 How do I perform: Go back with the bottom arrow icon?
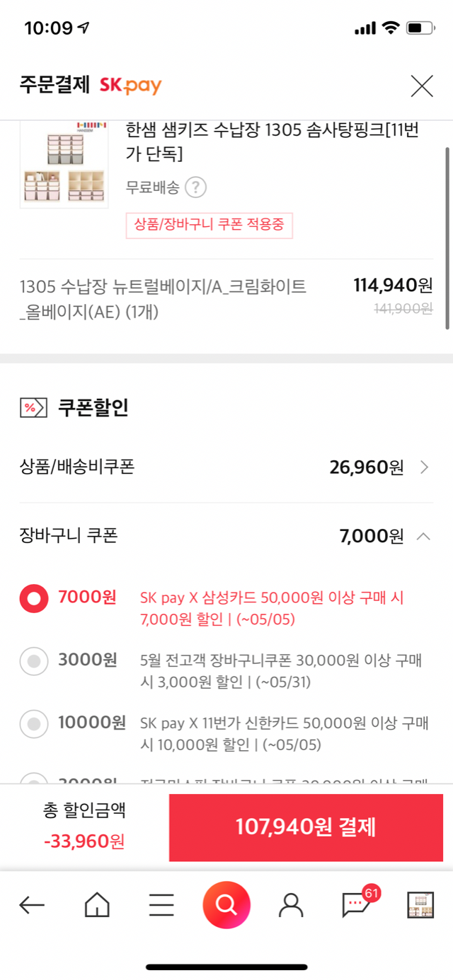[32, 904]
